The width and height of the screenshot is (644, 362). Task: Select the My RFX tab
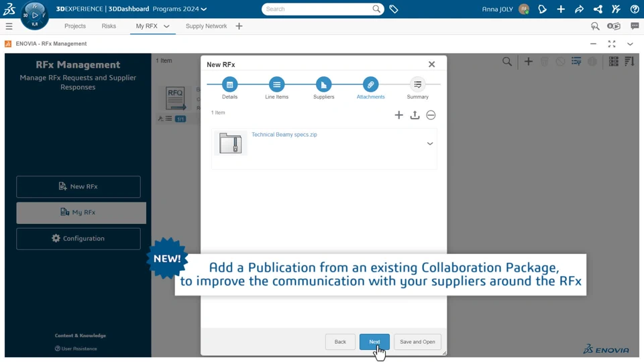(x=147, y=26)
